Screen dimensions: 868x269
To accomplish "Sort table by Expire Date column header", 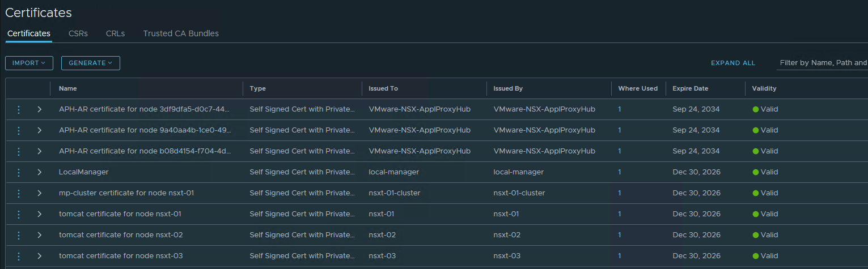I will point(690,88).
